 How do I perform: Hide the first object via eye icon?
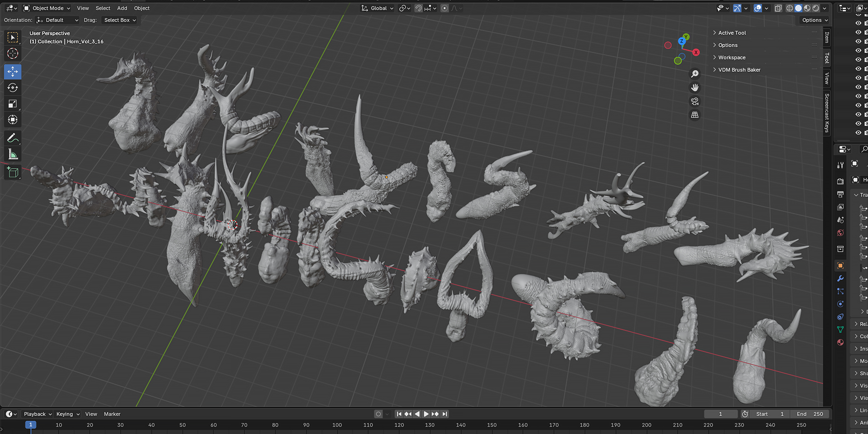pos(858,23)
